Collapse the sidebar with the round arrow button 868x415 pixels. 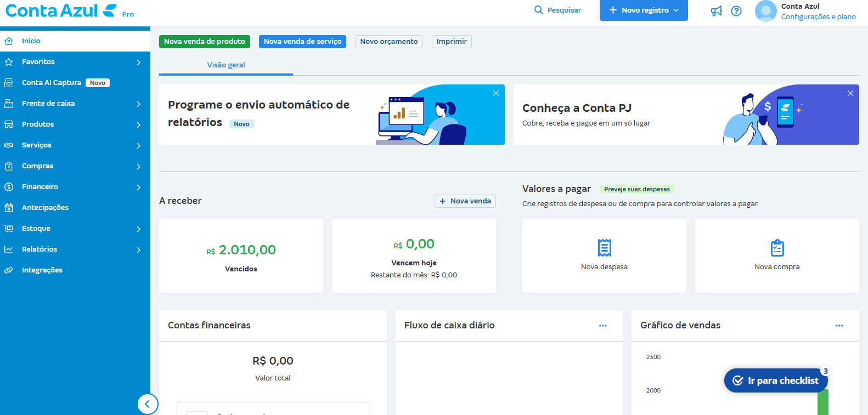148,405
